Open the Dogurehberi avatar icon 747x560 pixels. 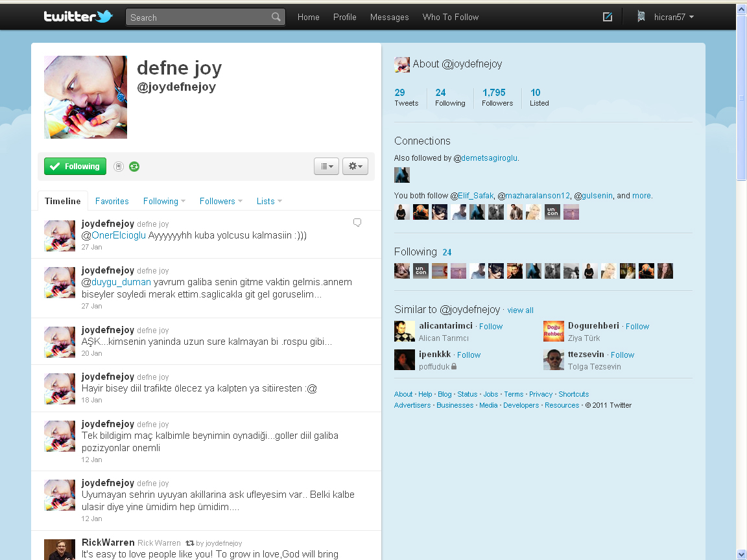click(x=553, y=331)
